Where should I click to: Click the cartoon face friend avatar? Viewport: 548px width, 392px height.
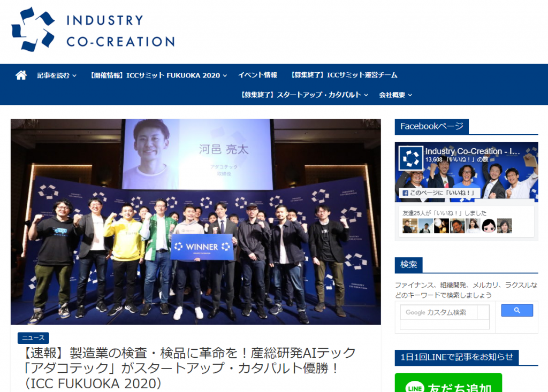tap(489, 226)
